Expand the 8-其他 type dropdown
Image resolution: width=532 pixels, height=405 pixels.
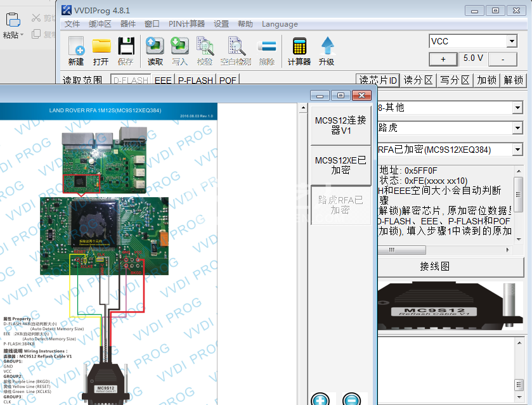pos(517,108)
